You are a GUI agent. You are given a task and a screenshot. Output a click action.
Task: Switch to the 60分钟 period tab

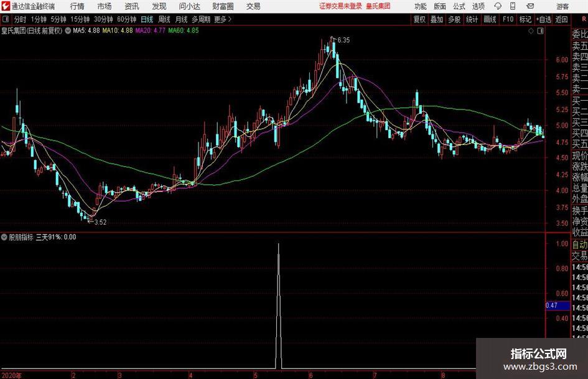click(x=127, y=19)
